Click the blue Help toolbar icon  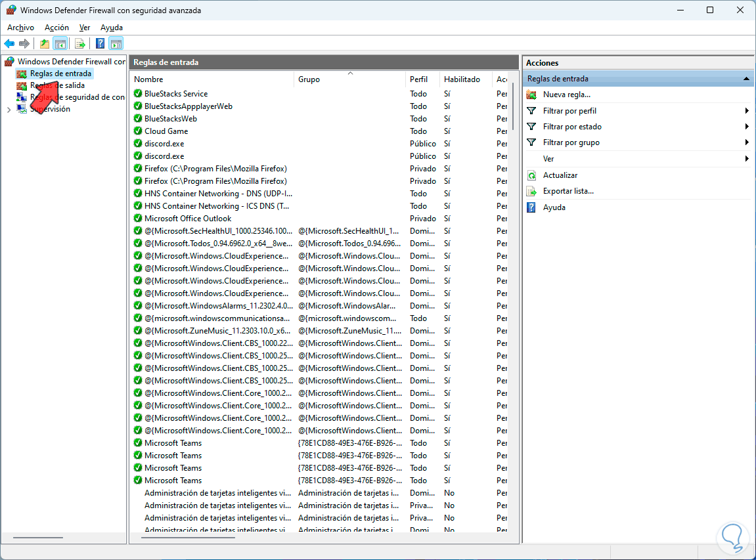point(100,44)
